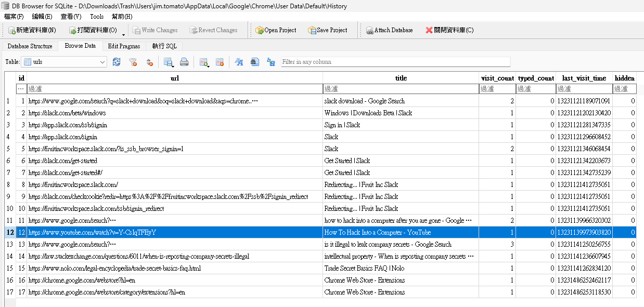Viewport: 644px width, 307px height.
Task: Expand the Open Database button's dropdown arrow
Action: (124, 34)
